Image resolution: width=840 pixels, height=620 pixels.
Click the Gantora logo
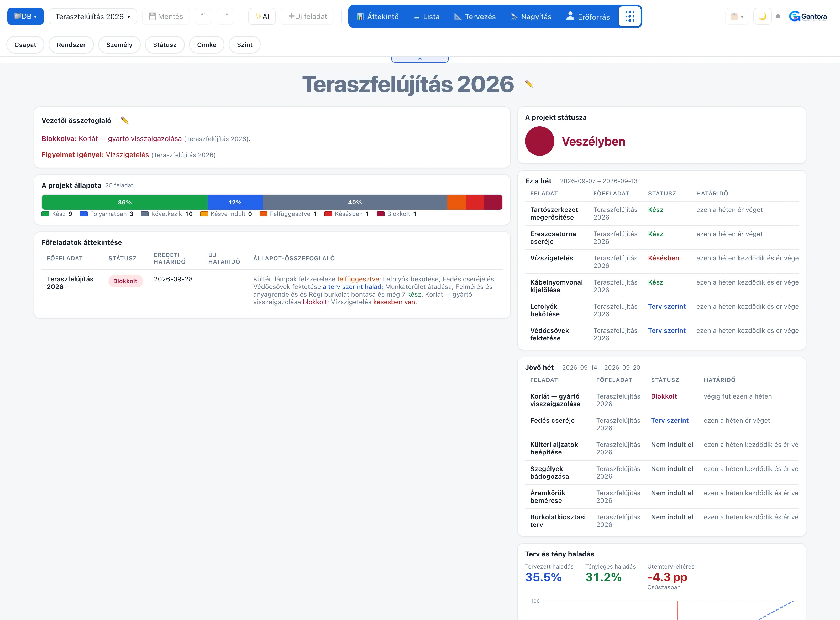808,17
